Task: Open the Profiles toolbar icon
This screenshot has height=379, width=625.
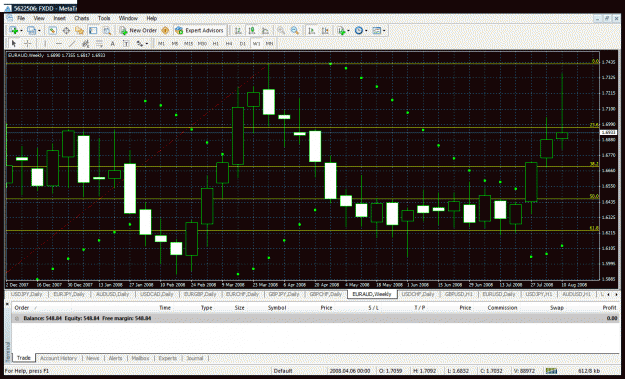Action: click(x=31, y=30)
